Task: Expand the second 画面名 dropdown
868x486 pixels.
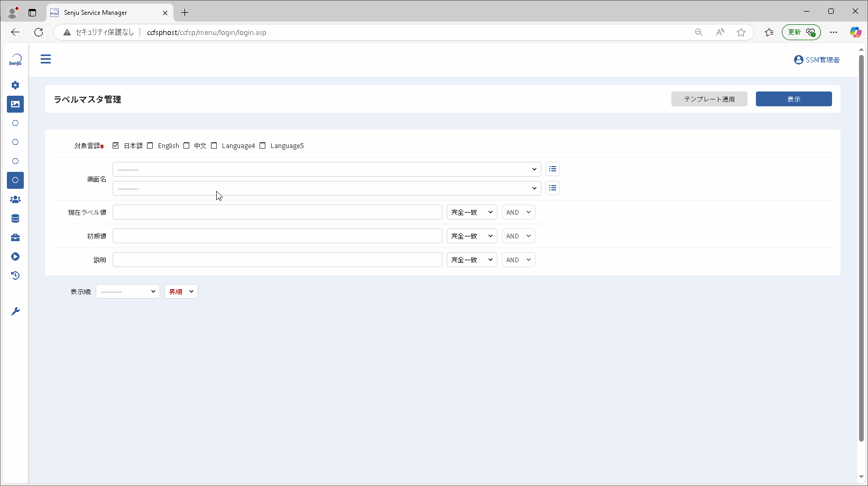Action: [327, 188]
